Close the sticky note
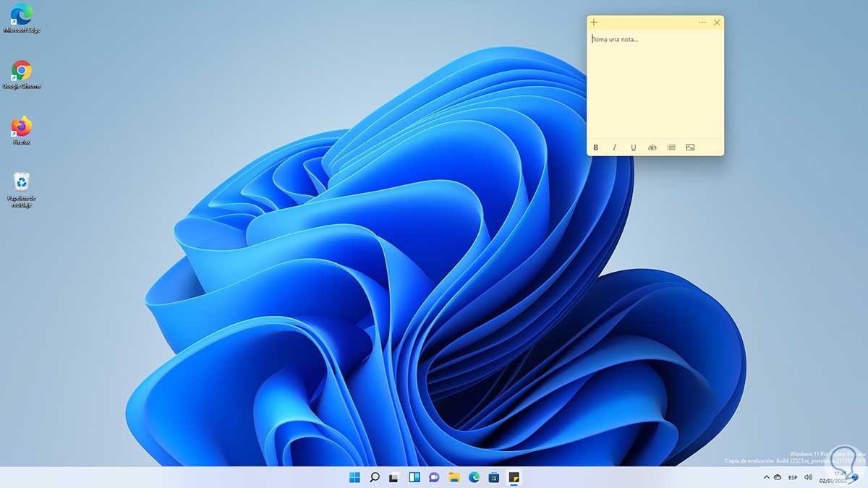Screen dimensions: 868x488 [717, 22]
